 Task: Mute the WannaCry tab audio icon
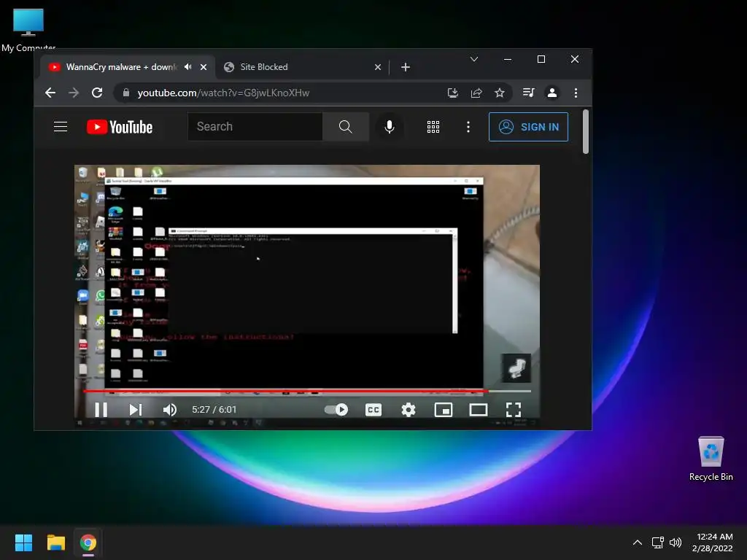(x=188, y=67)
